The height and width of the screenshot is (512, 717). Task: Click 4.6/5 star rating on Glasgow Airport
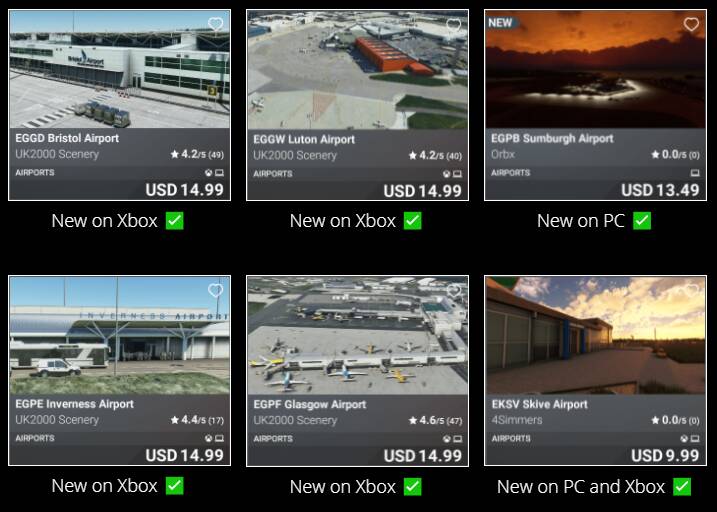coord(435,420)
